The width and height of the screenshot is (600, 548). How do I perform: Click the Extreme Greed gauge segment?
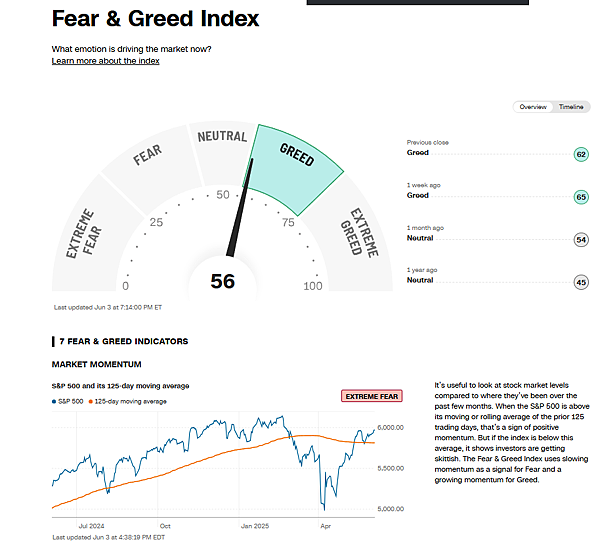(x=357, y=232)
